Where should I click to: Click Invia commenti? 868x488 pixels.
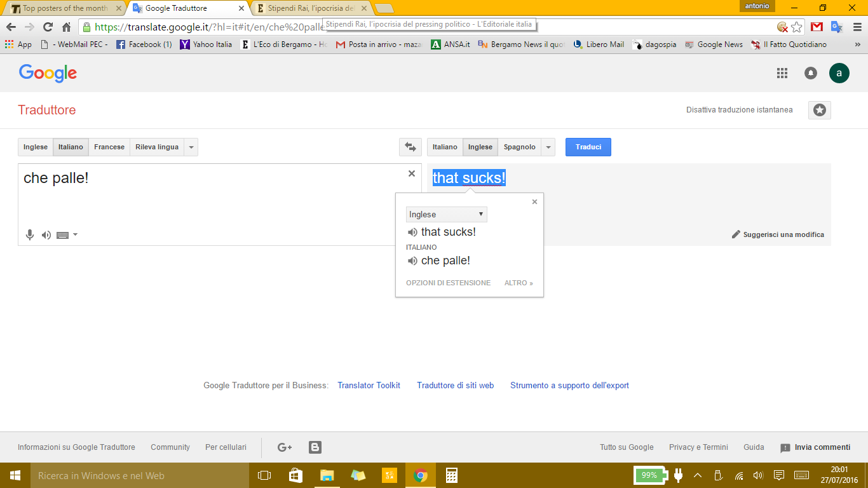815,447
